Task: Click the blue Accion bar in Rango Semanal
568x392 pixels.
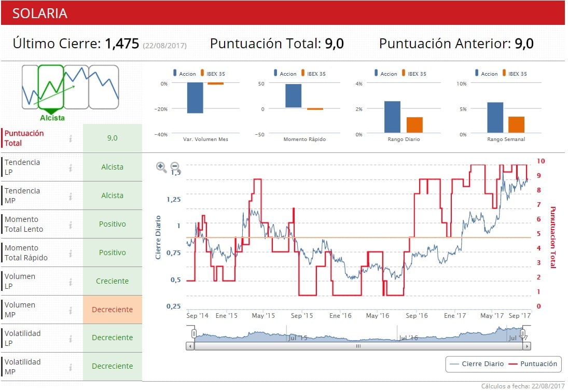Action: point(495,118)
